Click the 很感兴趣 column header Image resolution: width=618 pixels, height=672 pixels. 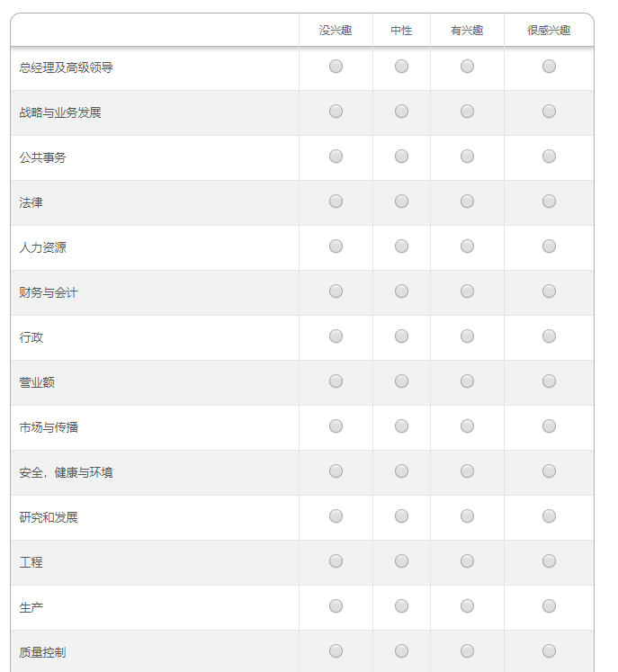(x=549, y=31)
